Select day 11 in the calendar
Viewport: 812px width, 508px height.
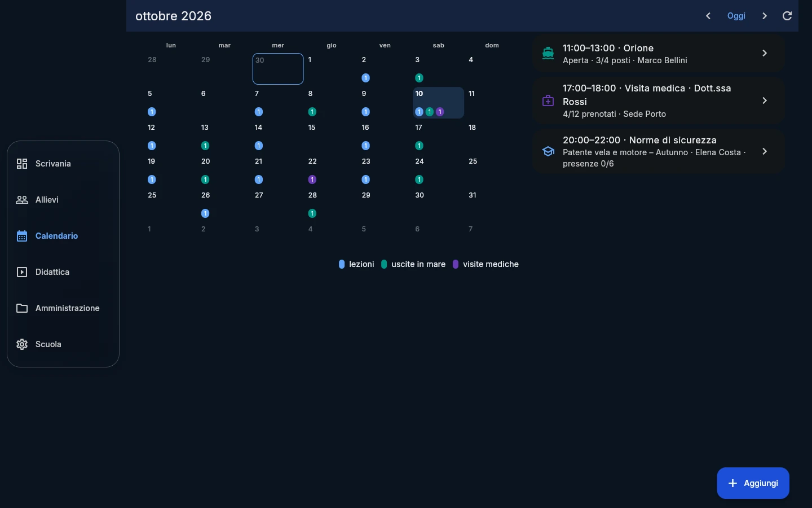pos(492,103)
